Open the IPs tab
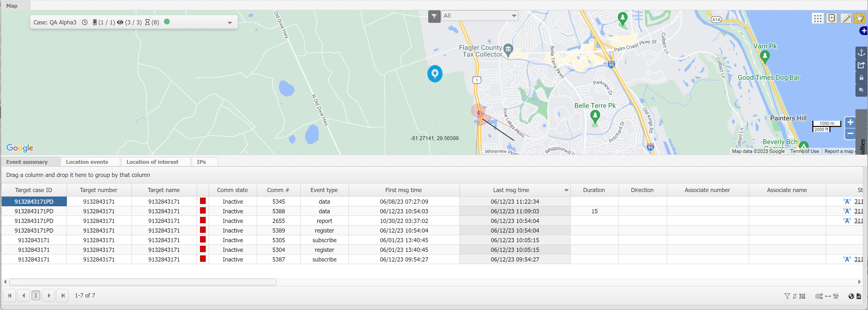Viewport: 868px width, 310px height. 201,162
